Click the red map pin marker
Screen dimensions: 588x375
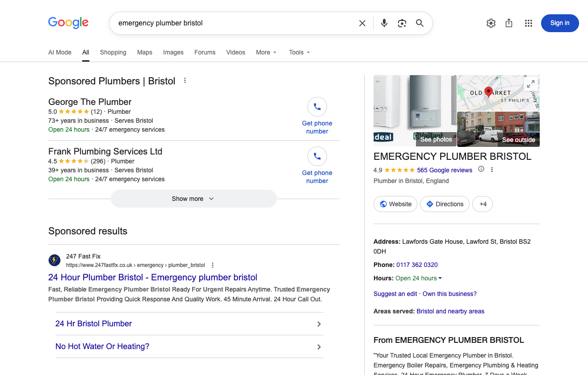tap(488, 92)
